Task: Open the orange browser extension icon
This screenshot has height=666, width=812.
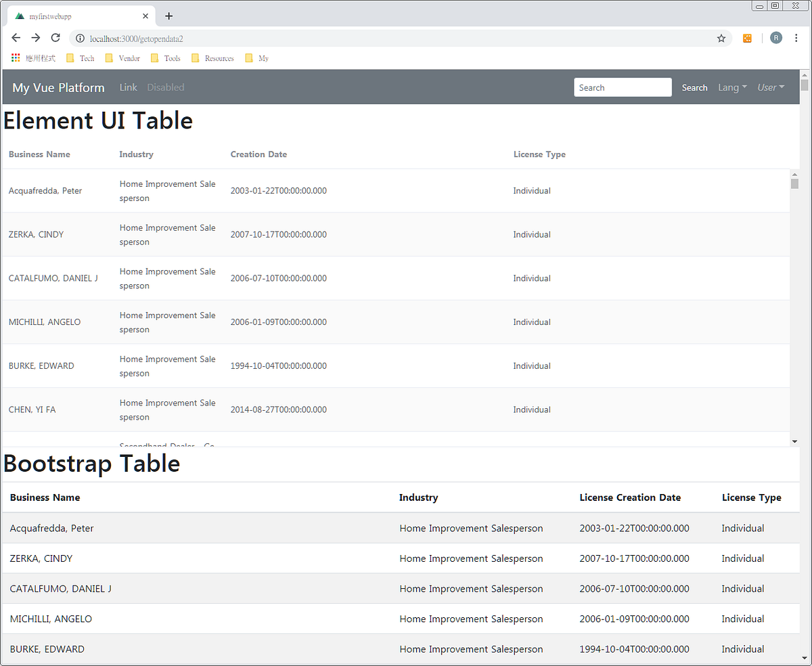Action: click(747, 39)
